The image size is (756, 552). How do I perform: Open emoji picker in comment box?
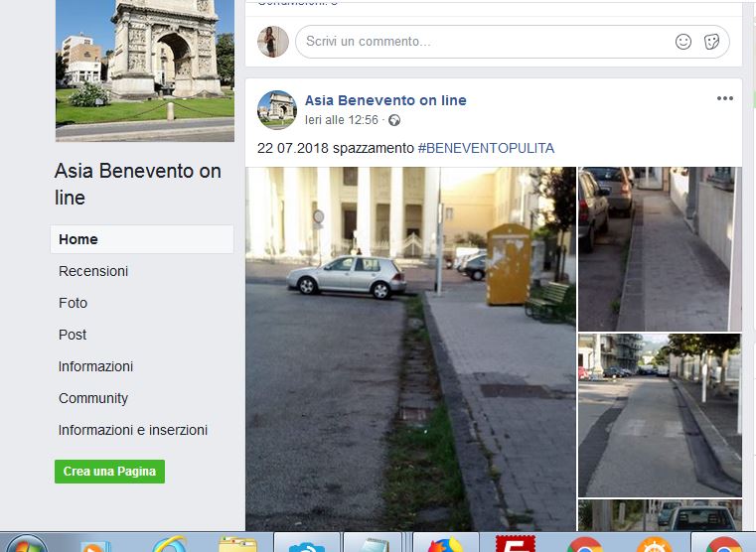tap(683, 42)
